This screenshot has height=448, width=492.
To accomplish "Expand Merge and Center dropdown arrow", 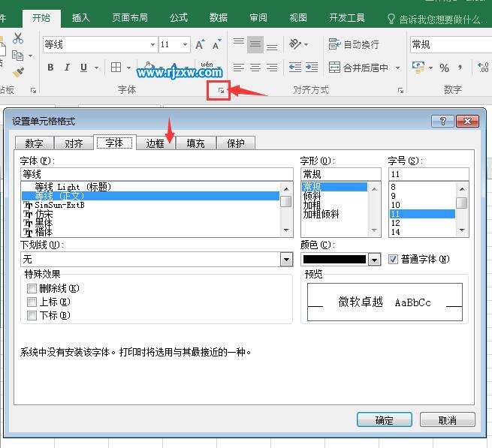I will [397, 68].
